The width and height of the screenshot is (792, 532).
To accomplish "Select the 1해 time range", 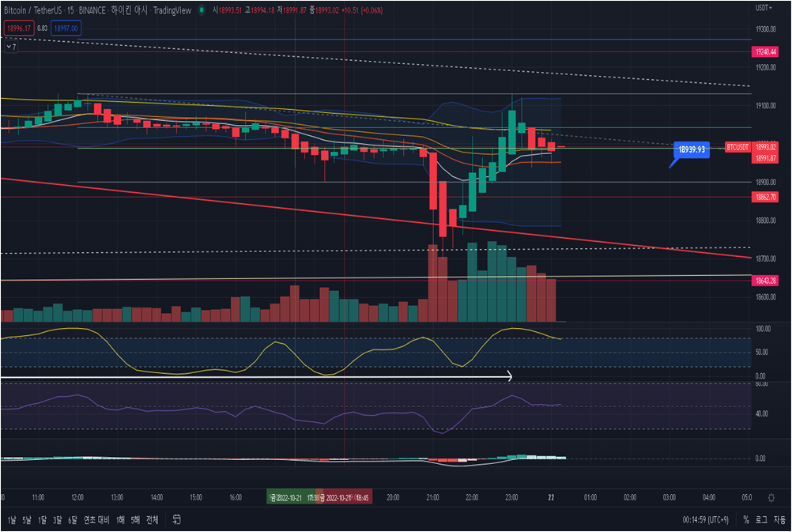I will 120,519.
